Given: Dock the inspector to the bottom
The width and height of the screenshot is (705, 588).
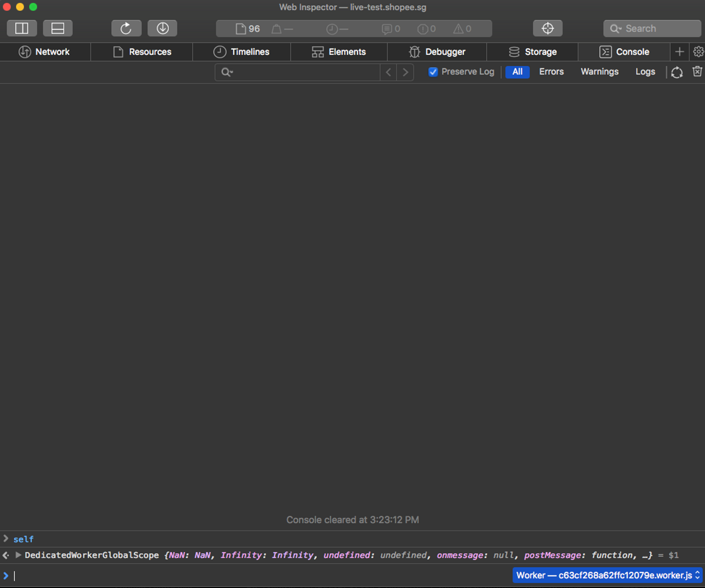Looking at the screenshot, I should pyautogui.click(x=57, y=28).
